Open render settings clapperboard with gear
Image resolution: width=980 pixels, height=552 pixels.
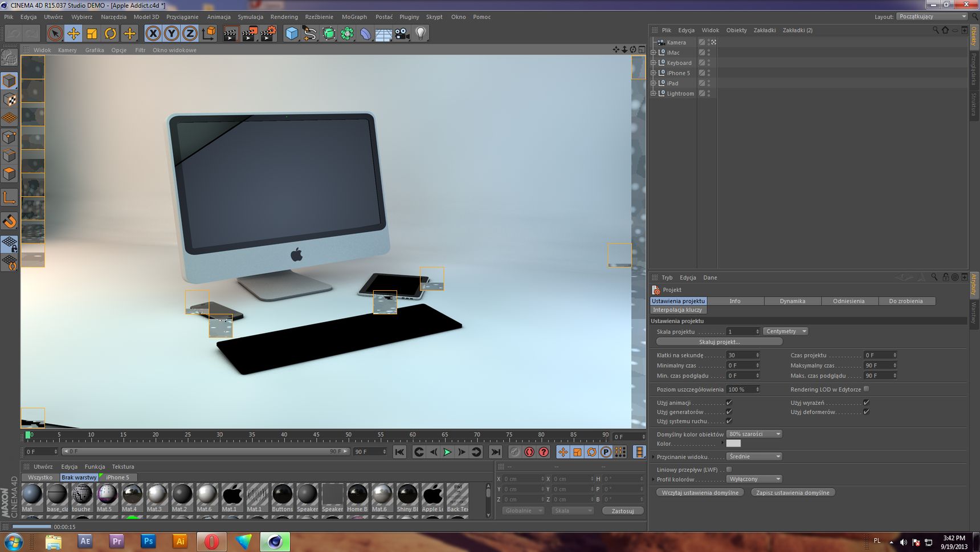point(269,34)
